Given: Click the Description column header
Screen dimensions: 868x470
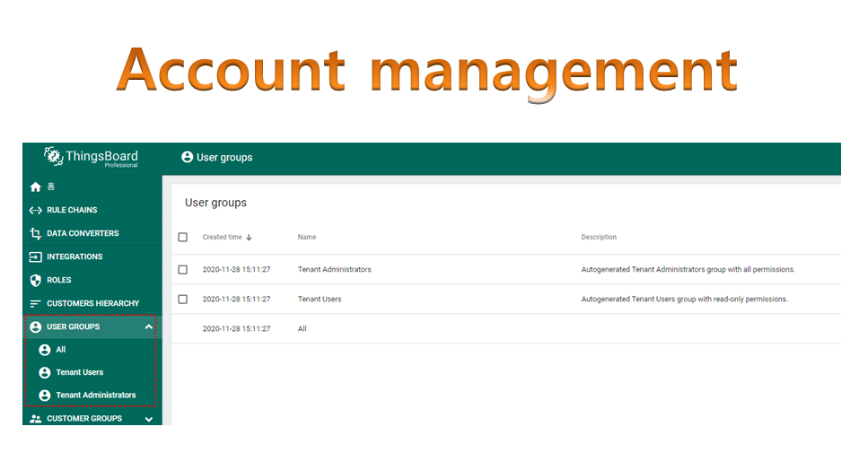Looking at the screenshot, I should (x=599, y=237).
